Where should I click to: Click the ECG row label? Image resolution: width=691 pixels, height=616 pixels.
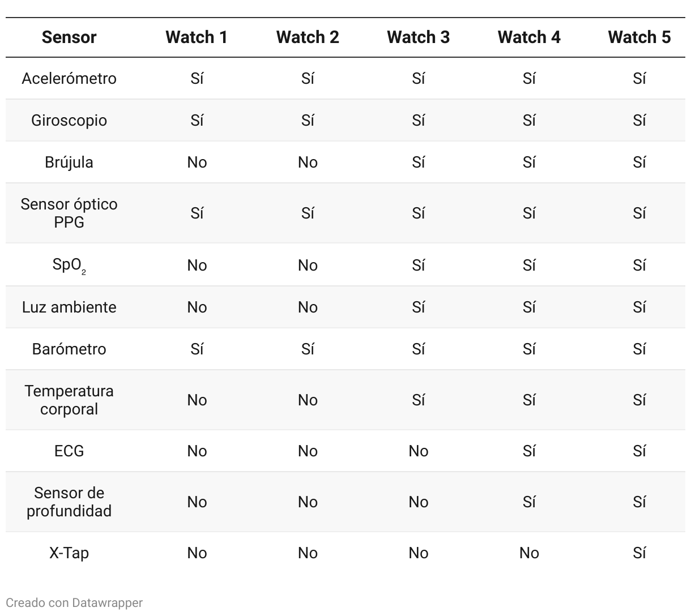(x=69, y=451)
